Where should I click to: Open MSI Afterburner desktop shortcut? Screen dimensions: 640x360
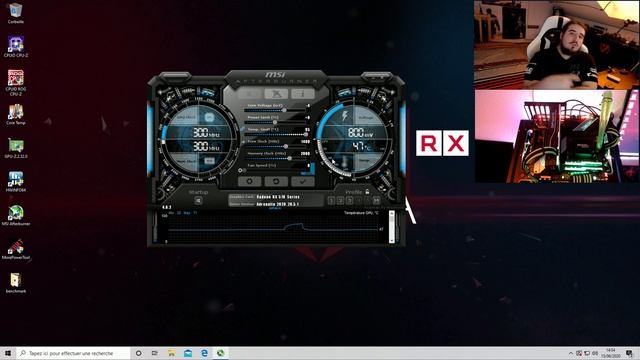16,216
